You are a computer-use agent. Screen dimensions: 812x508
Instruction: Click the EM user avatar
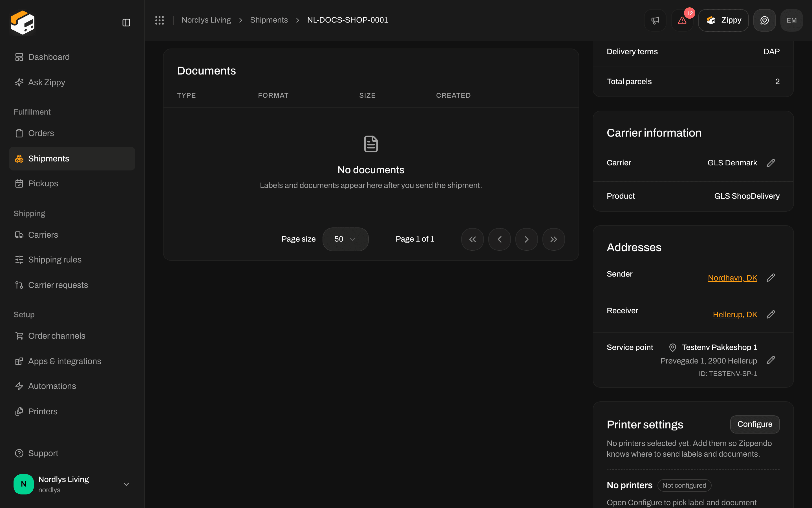tap(791, 20)
